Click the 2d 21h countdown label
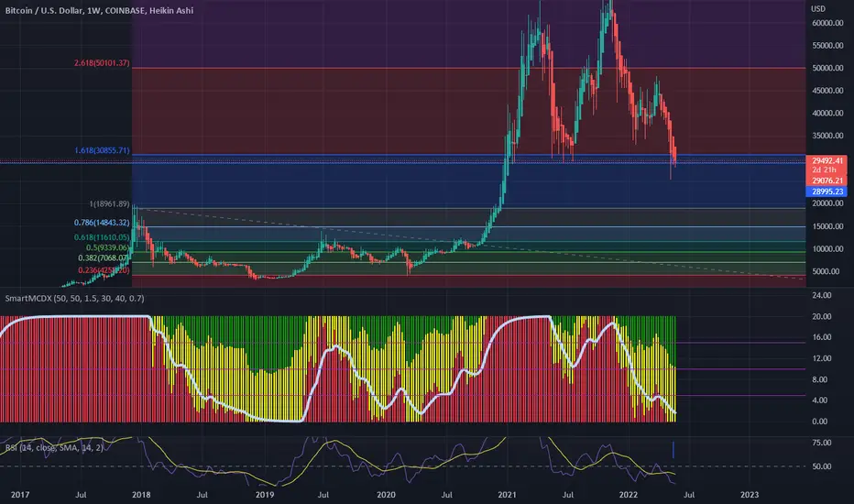 [x=824, y=170]
